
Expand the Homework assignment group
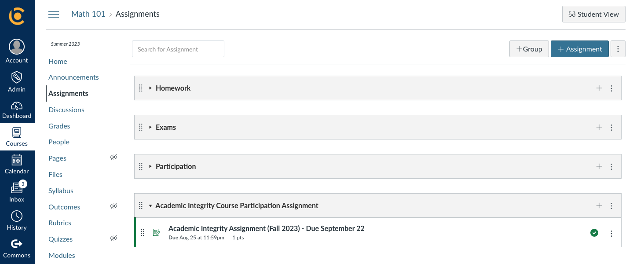click(150, 88)
